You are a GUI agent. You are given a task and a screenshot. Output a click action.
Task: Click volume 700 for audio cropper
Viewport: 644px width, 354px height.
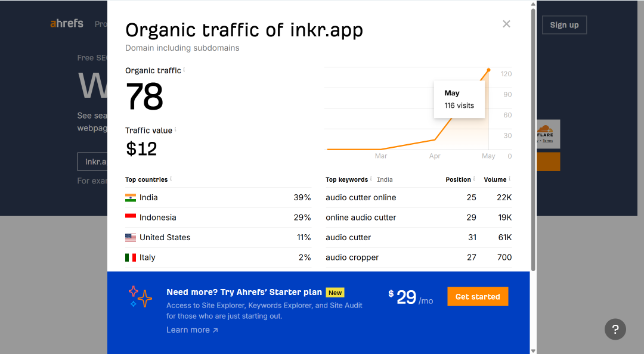pyautogui.click(x=504, y=257)
